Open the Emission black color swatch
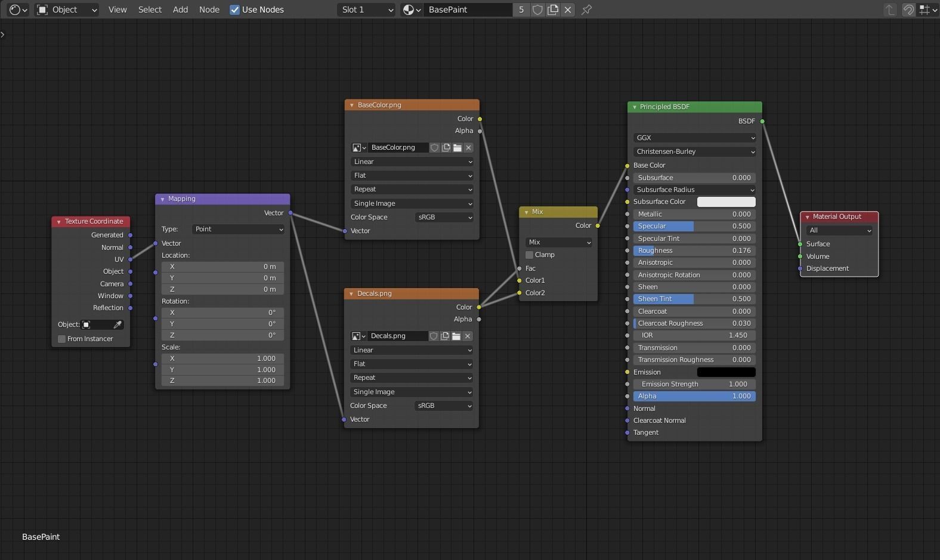The height and width of the screenshot is (560, 940). [x=726, y=372]
